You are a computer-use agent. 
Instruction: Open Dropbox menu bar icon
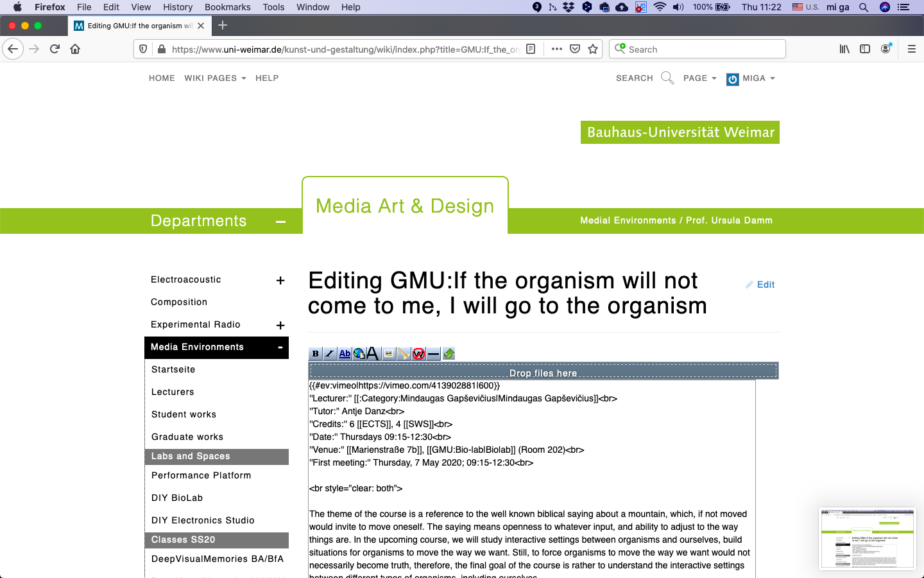[x=569, y=7]
